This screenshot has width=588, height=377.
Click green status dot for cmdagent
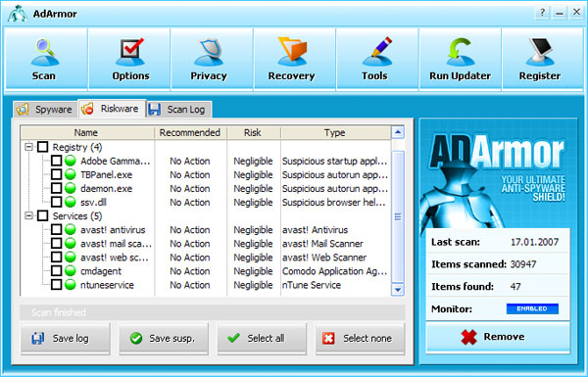coord(71,270)
